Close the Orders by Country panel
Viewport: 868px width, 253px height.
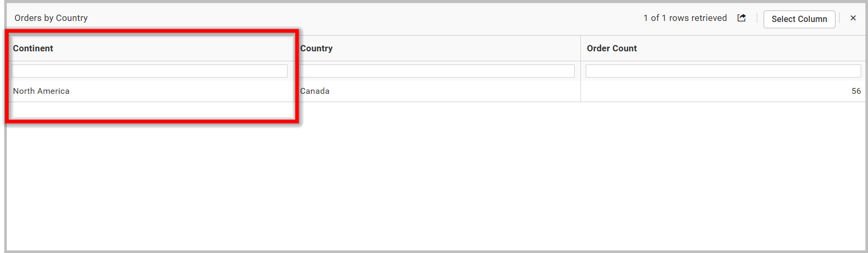(x=853, y=18)
